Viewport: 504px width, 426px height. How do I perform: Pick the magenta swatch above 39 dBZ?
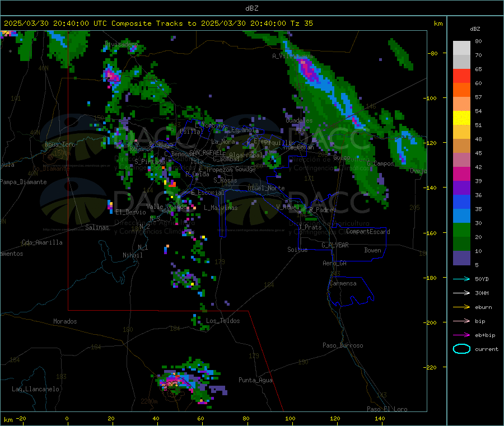[461, 174]
